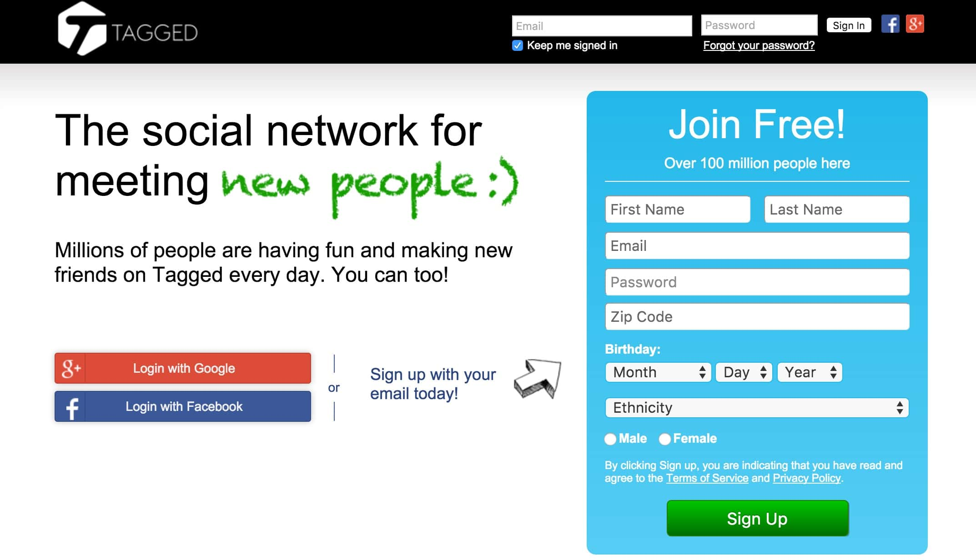Screen dimensions: 976x560
Task: Click the Sign In button
Action: click(849, 25)
